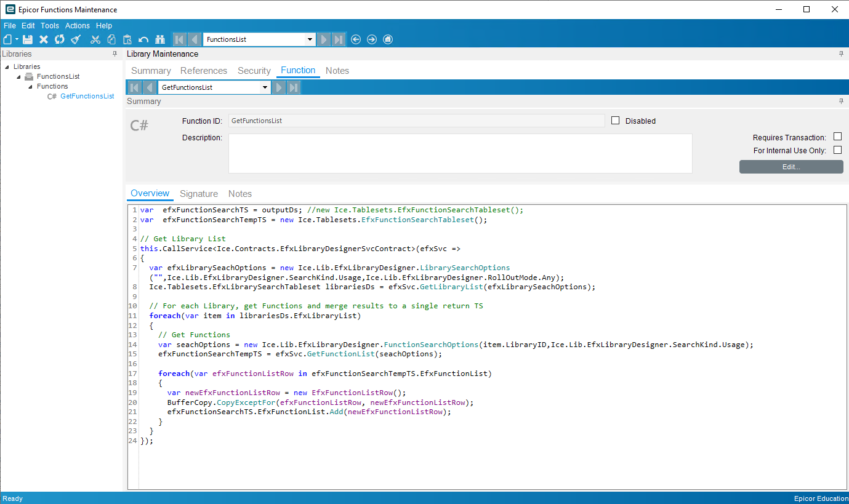Go to first function in function navigator

coord(134,87)
